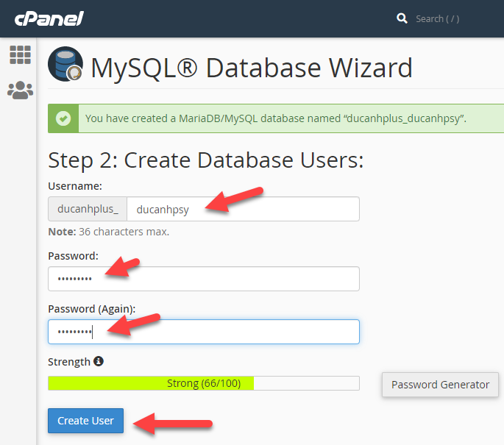Image resolution: width=504 pixels, height=445 pixels.
Task: Click the 'Password (Again):' label
Action: 92,309
